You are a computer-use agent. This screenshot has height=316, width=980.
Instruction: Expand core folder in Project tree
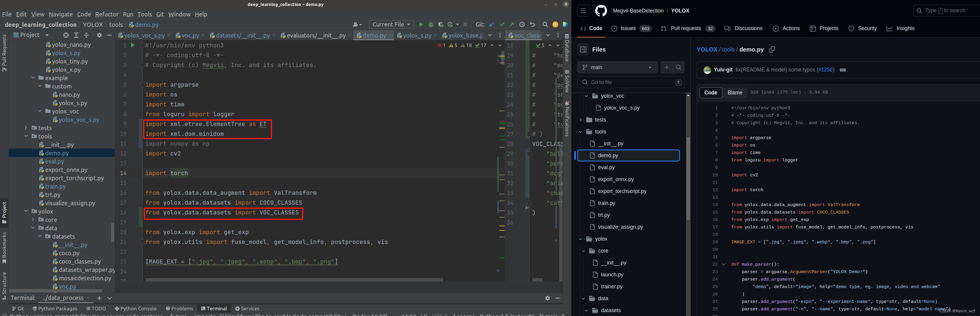point(33,220)
